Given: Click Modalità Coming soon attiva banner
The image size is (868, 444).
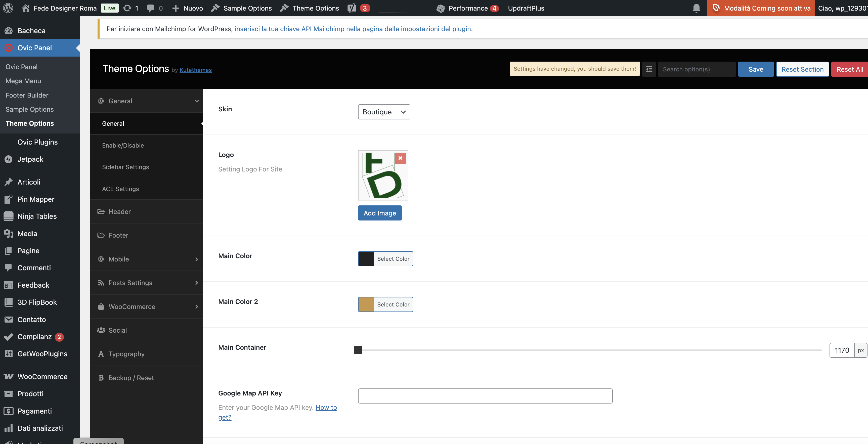Looking at the screenshot, I should pos(761,8).
